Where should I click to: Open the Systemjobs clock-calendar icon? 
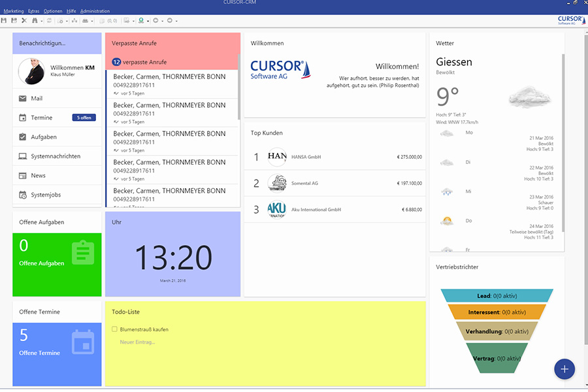pos(23,195)
